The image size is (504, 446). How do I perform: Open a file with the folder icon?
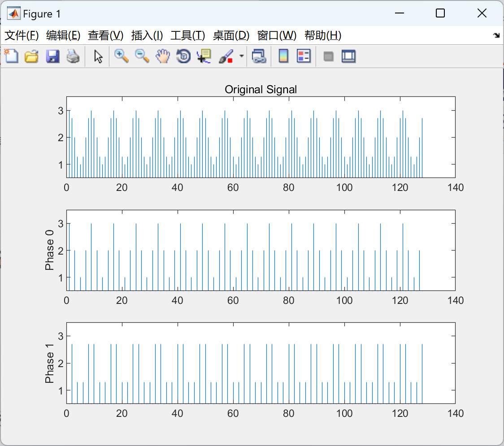(32, 56)
